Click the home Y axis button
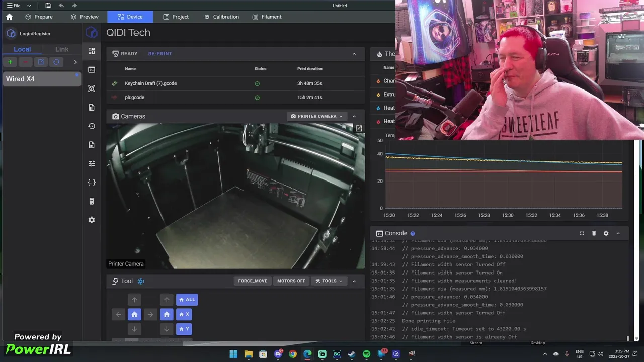 click(x=184, y=329)
